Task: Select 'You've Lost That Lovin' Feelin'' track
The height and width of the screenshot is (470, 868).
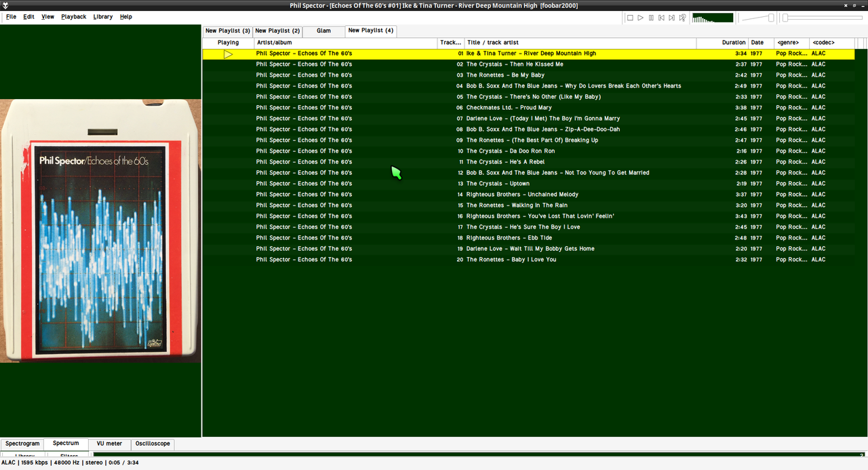Action: pyautogui.click(x=529, y=216)
